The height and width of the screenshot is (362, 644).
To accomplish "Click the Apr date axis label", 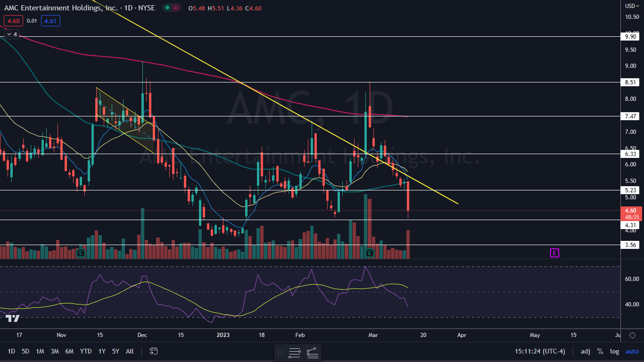I will 462,335.
